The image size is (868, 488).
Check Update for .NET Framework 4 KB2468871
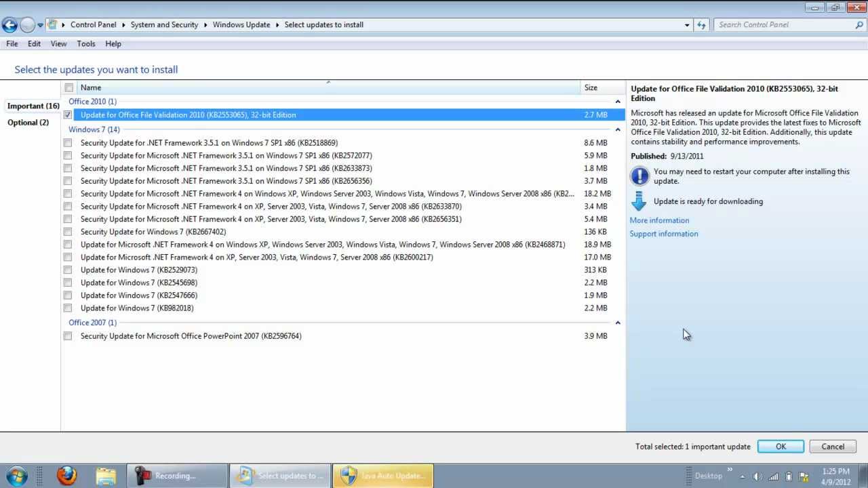68,245
